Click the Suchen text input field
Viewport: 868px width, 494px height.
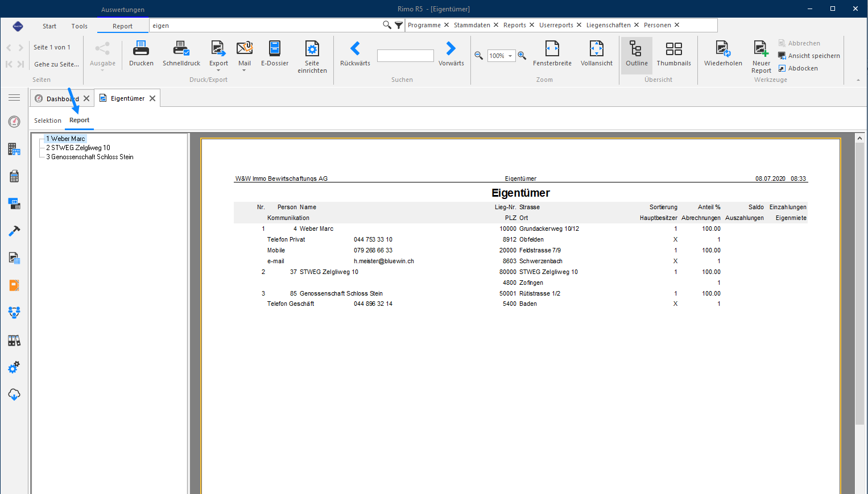click(x=406, y=56)
